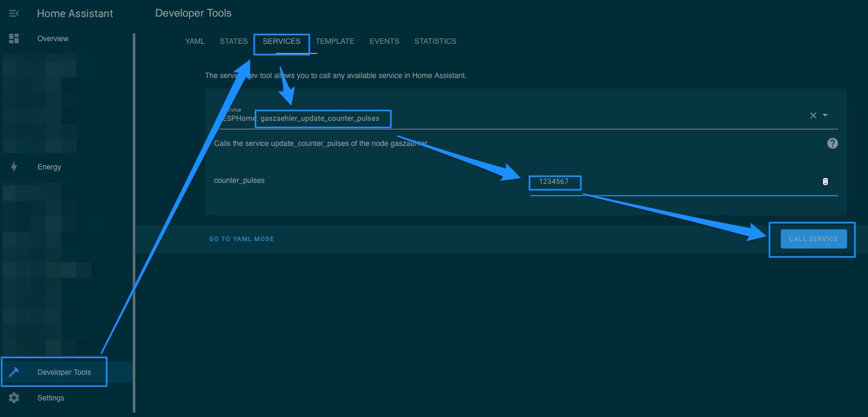Clear the selected service with X
The width and height of the screenshot is (868, 417).
coord(813,115)
